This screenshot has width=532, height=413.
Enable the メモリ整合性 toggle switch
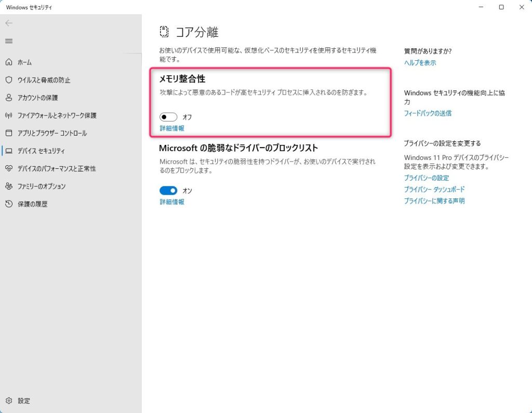click(168, 117)
